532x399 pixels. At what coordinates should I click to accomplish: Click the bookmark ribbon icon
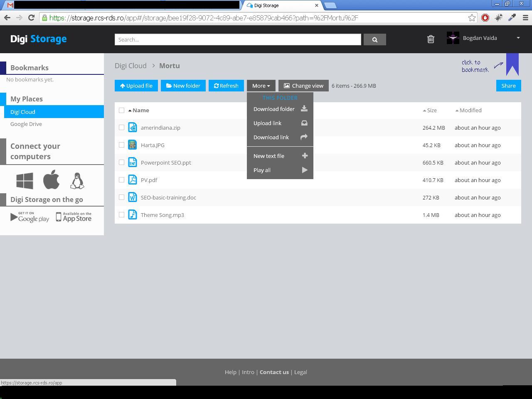point(512,64)
